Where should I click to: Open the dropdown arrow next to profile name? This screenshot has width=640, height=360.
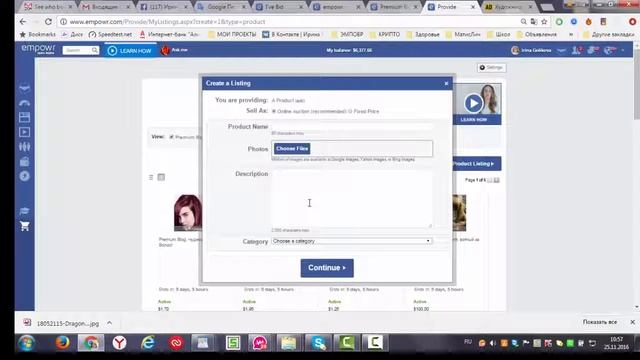coord(562,50)
